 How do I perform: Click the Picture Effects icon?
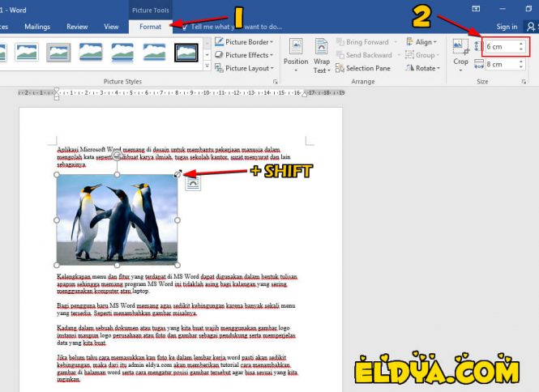tap(219, 55)
